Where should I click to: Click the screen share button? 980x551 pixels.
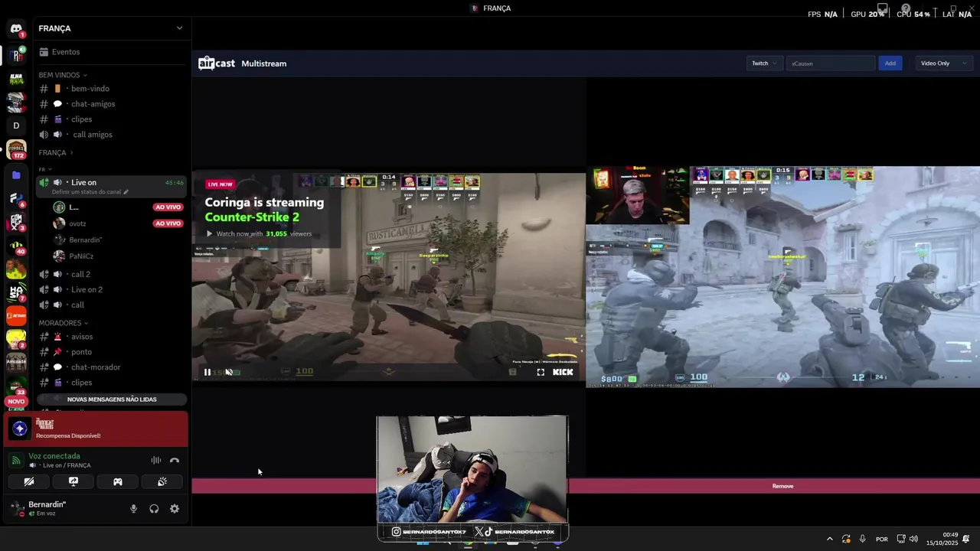point(73,481)
